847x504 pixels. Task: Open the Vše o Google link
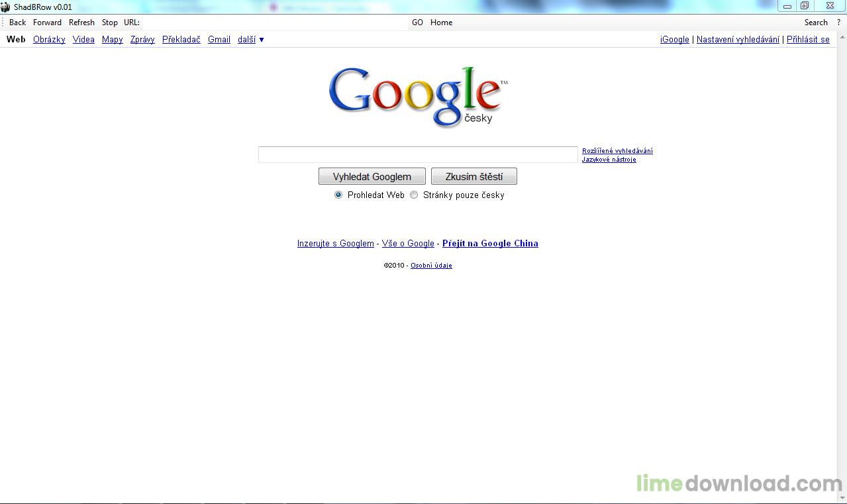(408, 244)
